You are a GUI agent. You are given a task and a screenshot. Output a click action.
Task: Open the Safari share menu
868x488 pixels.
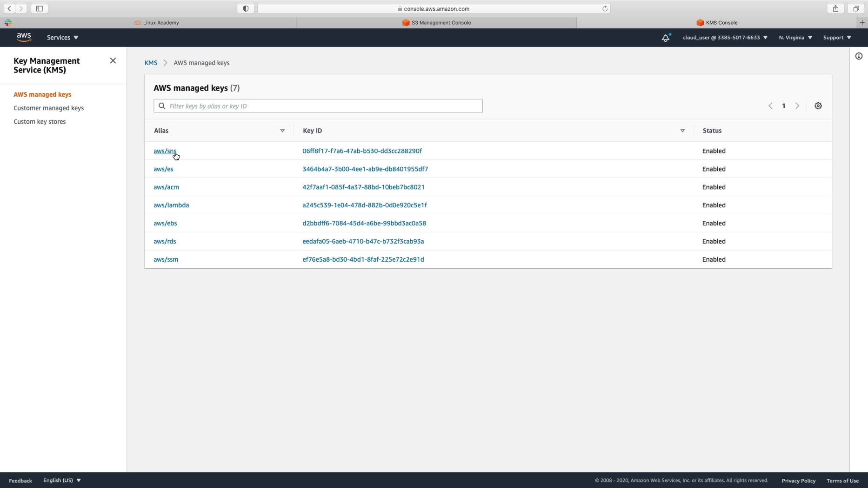tap(835, 8)
